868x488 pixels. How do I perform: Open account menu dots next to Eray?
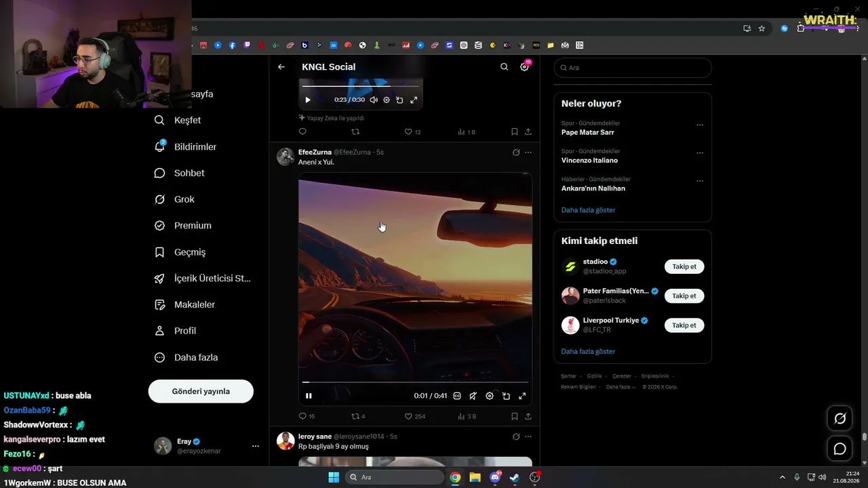tap(256, 446)
